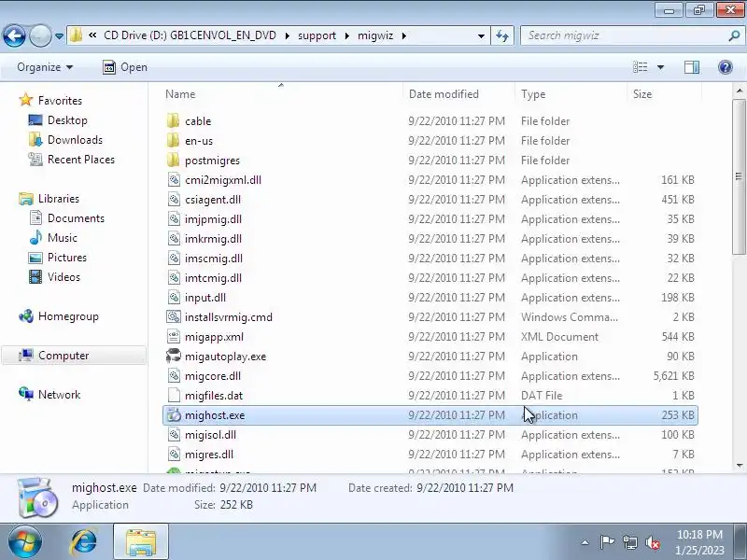This screenshot has height=560, width=747.
Task: Click the Videos library icon
Action: [x=35, y=277]
